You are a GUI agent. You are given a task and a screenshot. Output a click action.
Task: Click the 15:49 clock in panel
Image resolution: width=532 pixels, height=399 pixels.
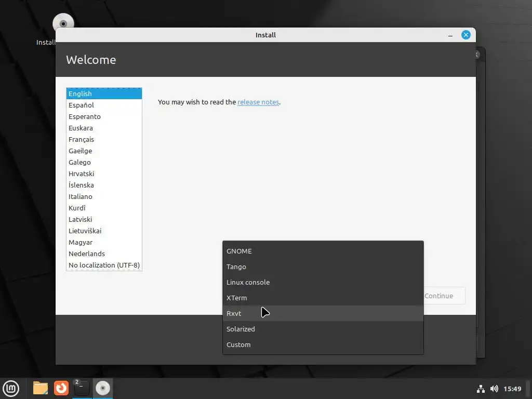pyautogui.click(x=512, y=389)
